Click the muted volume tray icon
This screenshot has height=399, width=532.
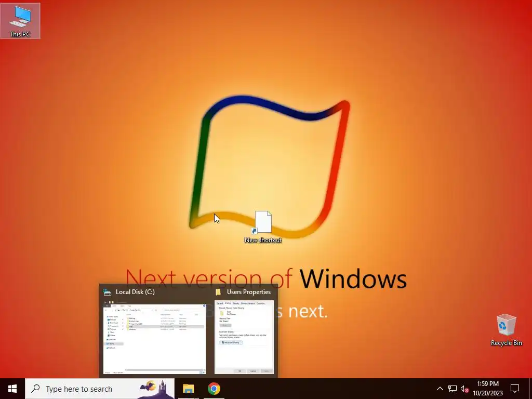[464, 389]
